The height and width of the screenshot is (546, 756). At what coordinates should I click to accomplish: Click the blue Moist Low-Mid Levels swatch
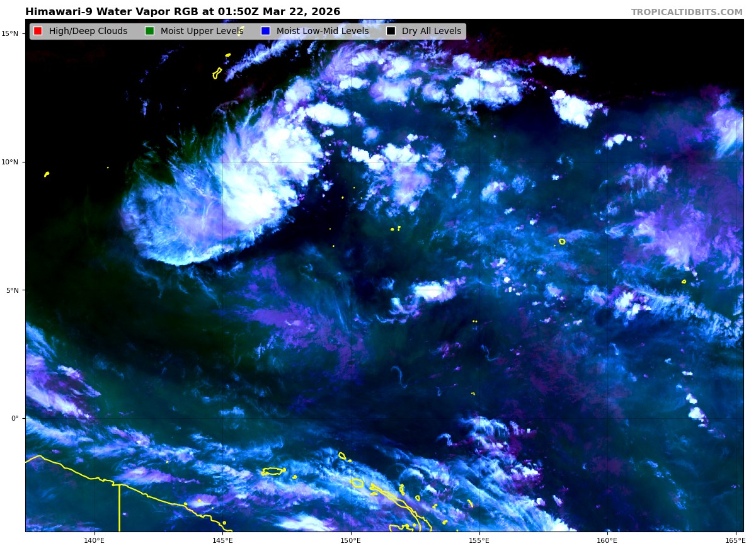click(x=265, y=31)
